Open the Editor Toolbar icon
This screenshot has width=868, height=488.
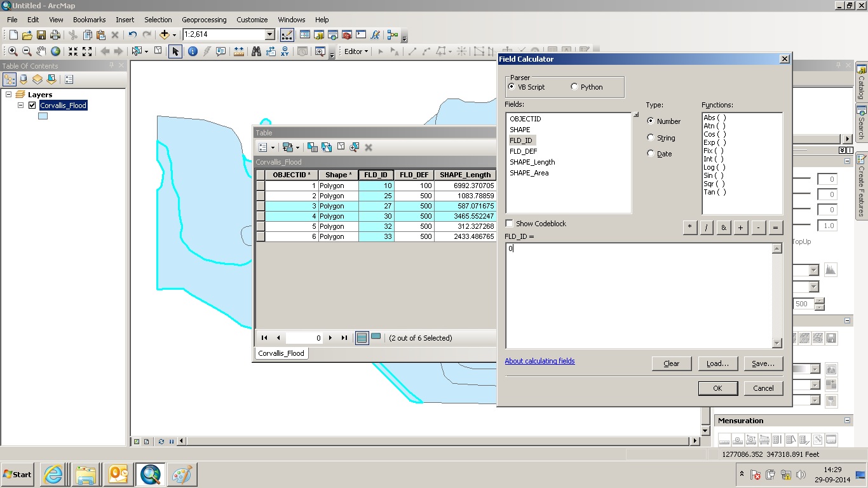click(x=287, y=35)
